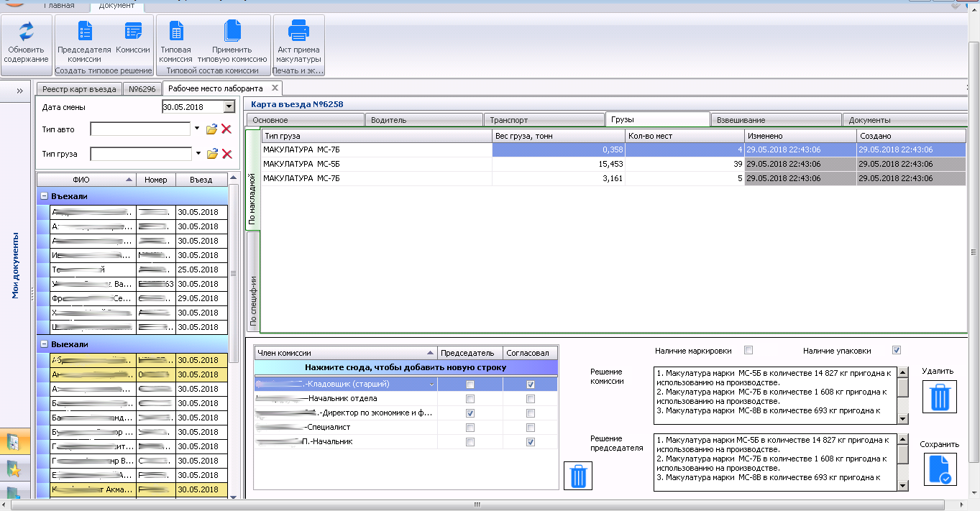Expand the Тип груза dropdown arrow
Viewport: 980px width, 511px height.
197,153
